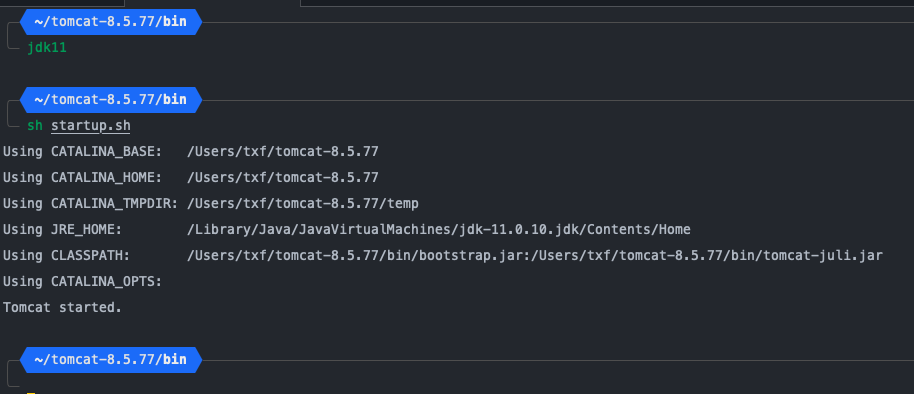Click the Using CLASSPATH label

(66, 255)
